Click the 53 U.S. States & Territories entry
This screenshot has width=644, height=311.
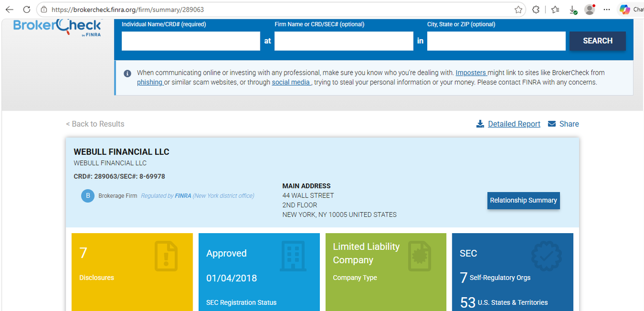click(x=504, y=302)
